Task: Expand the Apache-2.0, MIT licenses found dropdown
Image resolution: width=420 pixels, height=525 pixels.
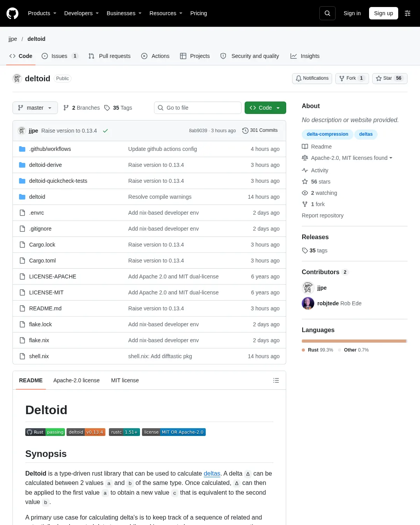Action: [352, 158]
